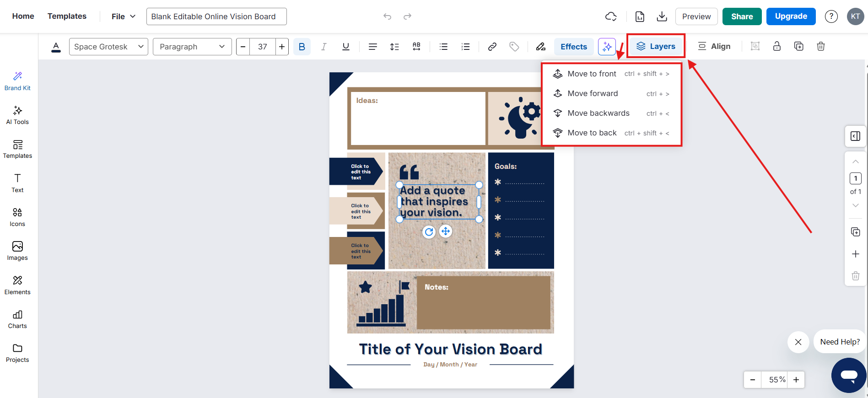The image size is (868, 398).
Task: Click the document title input field
Action: 216,16
